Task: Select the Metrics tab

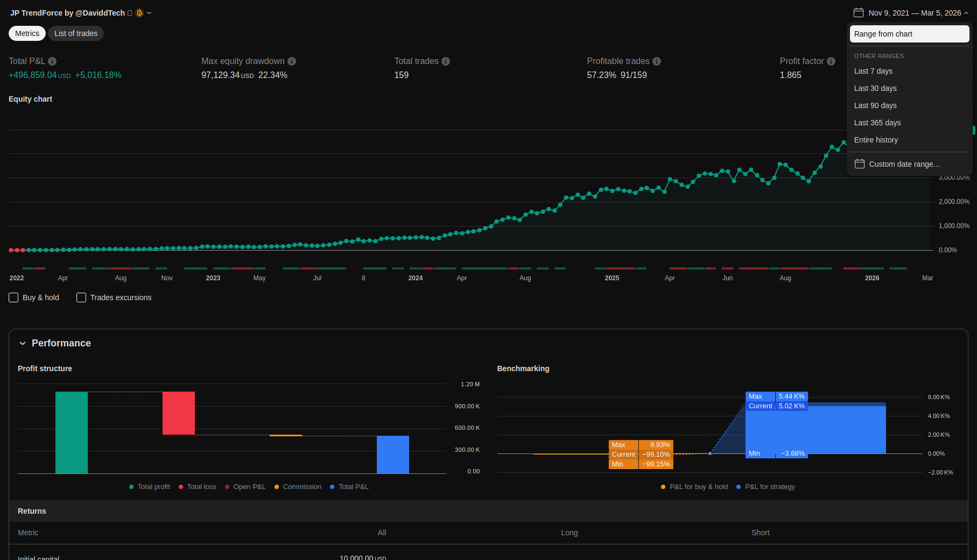Action: point(27,33)
